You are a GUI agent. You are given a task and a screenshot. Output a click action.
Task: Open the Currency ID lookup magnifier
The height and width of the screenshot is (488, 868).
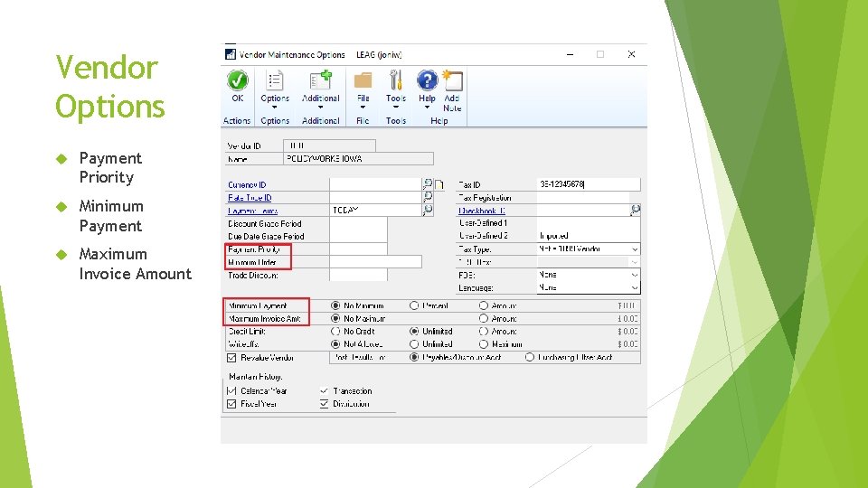pos(428,183)
